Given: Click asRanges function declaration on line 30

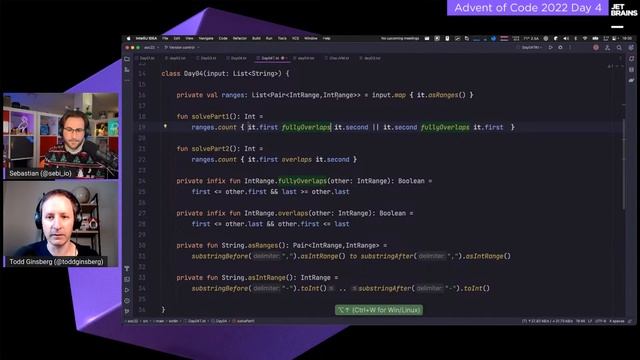Looking at the screenshot, I should (263, 245).
